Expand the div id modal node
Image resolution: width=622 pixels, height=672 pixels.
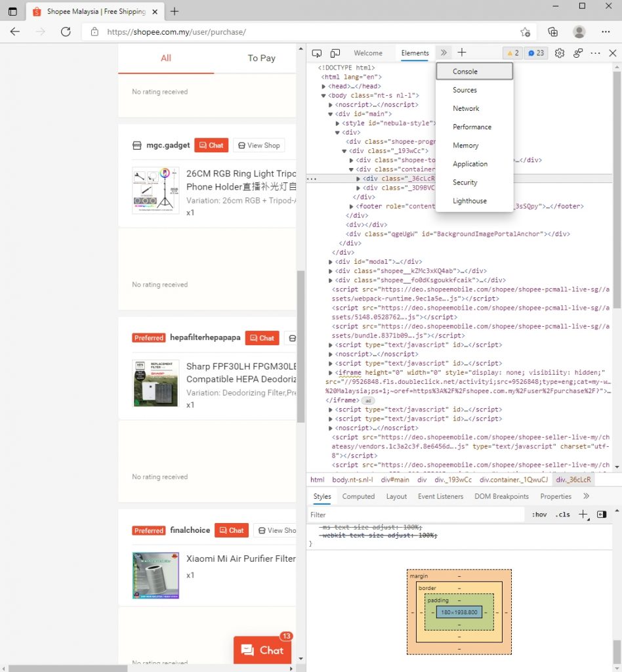point(331,261)
